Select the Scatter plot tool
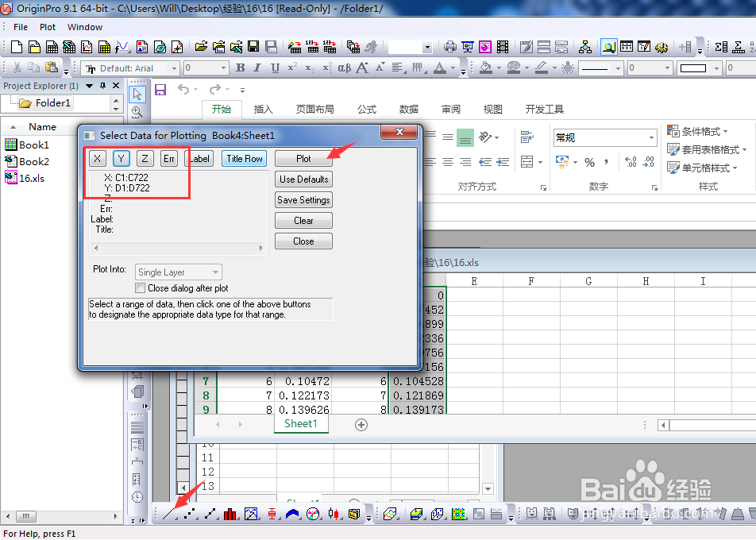The height and width of the screenshot is (540, 756). point(190,514)
